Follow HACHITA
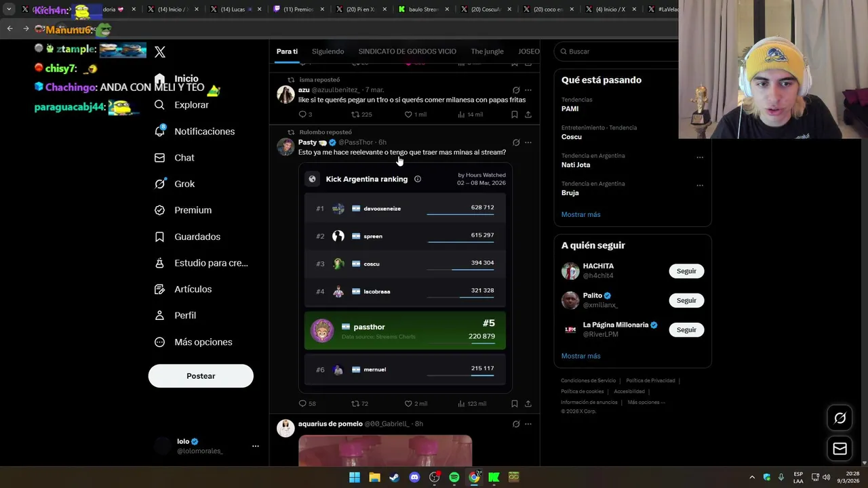Viewport: 868px width, 488px height. tap(686, 271)
